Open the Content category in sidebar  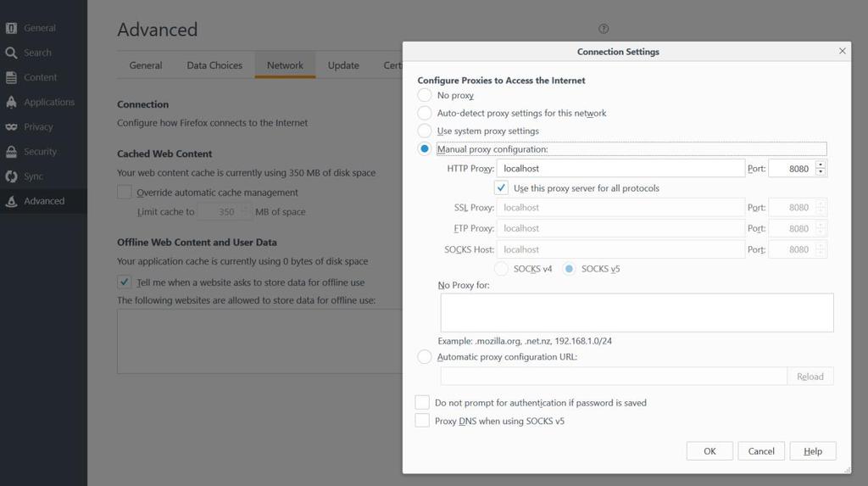(x=43, y=77)
